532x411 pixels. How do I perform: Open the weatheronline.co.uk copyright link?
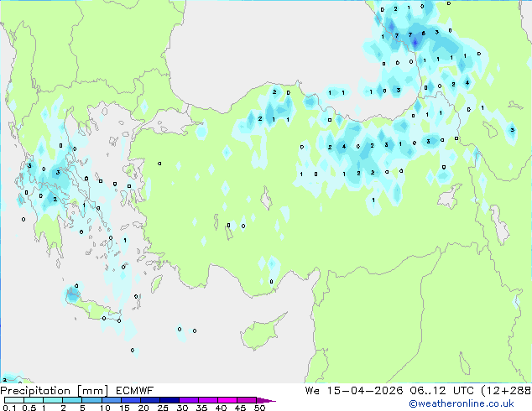coord(462,403)
